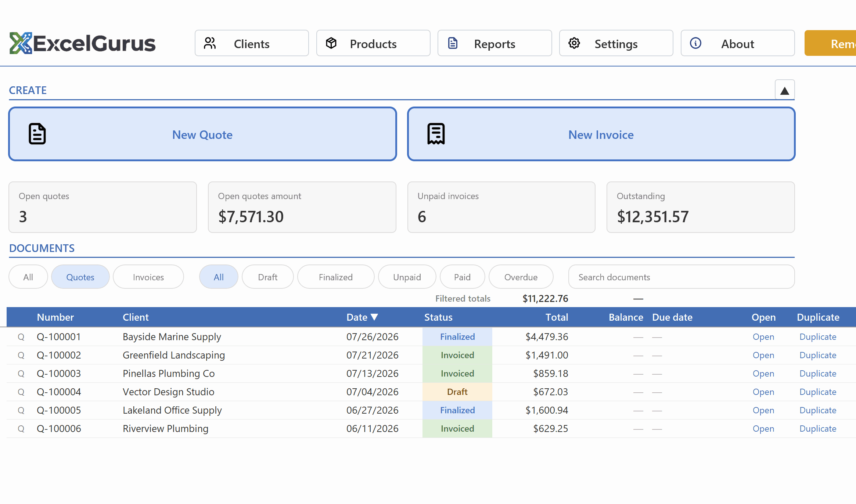The height and width of the screenshot is (504, 856).
Task: Open quote Q-100003 via Open link
Action: (x=763, y=374)
